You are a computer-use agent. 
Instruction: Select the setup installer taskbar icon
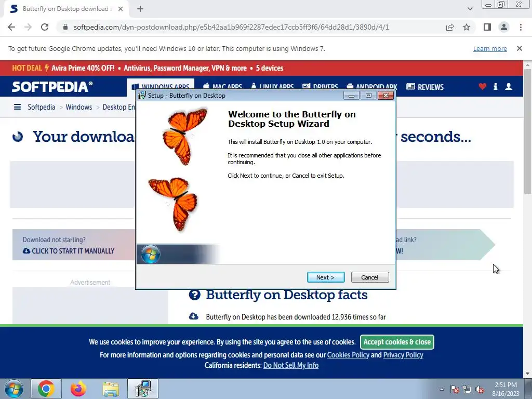143,389
